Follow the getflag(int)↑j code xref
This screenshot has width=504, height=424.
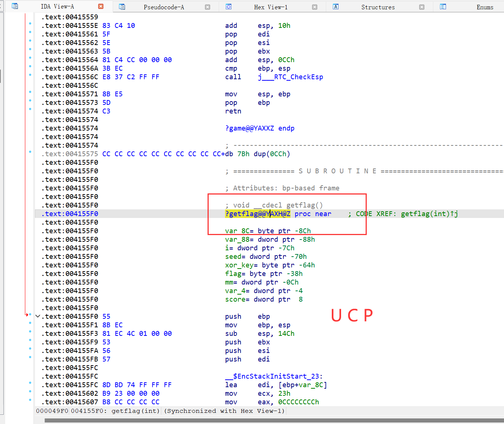(x=429, y=214)
